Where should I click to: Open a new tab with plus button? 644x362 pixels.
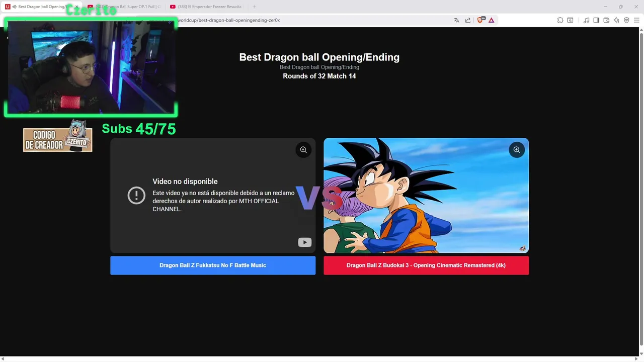click(254, 7)
